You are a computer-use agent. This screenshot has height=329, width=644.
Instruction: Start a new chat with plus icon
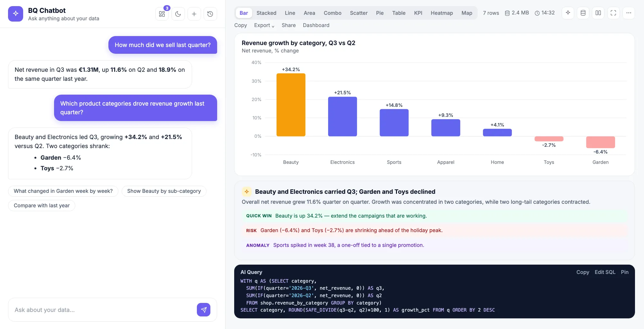(x=194, y=14)
